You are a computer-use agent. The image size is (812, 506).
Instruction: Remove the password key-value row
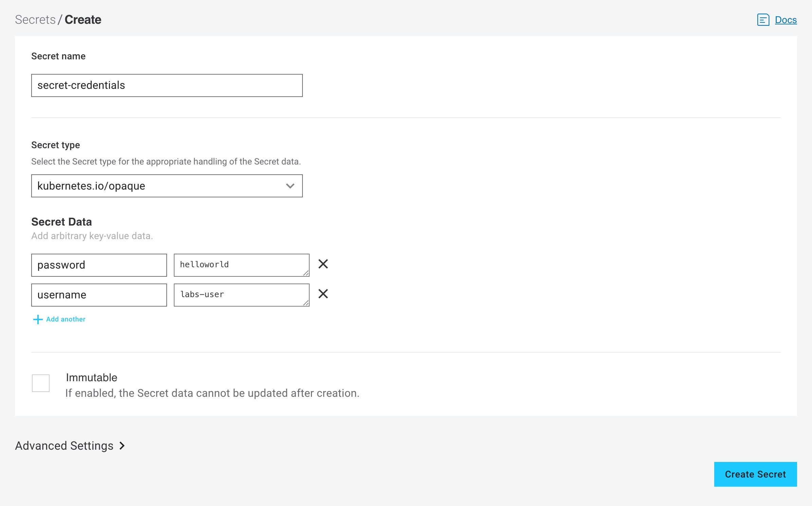pyautogui.click(x=323, y=264)
